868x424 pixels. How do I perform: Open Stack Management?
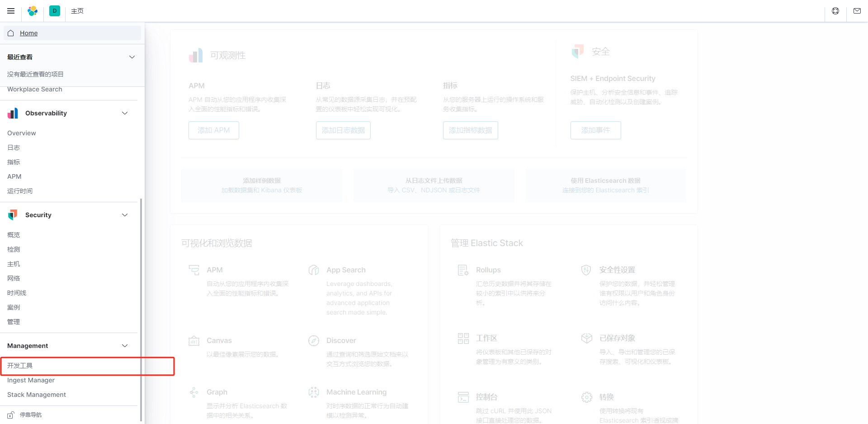(x=37, y=395)
